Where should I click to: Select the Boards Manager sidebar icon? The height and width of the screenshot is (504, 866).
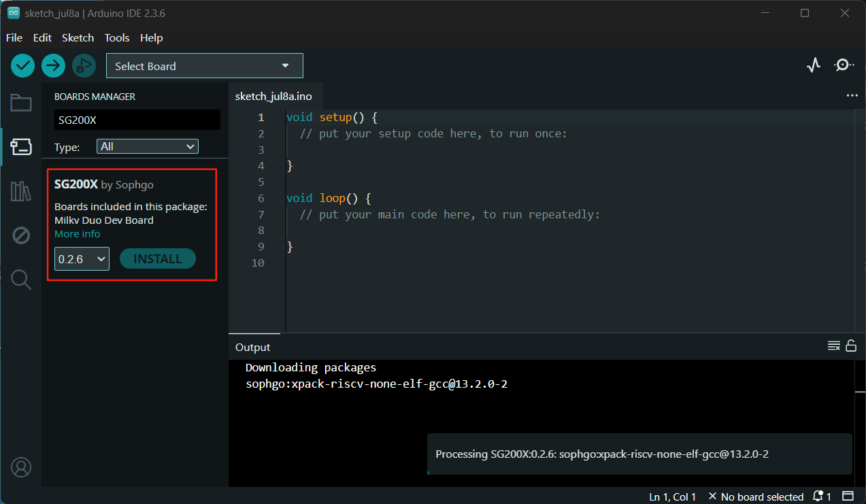pos(21,146)
